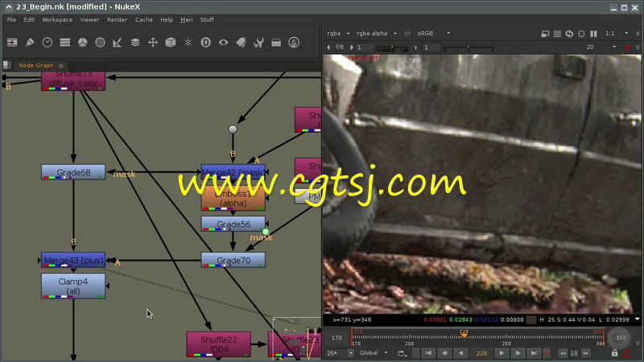Image resolution: width=644 pixels, height=362 pixels.
Task: Toggle the region of interest icon
Action: [581, 34]
